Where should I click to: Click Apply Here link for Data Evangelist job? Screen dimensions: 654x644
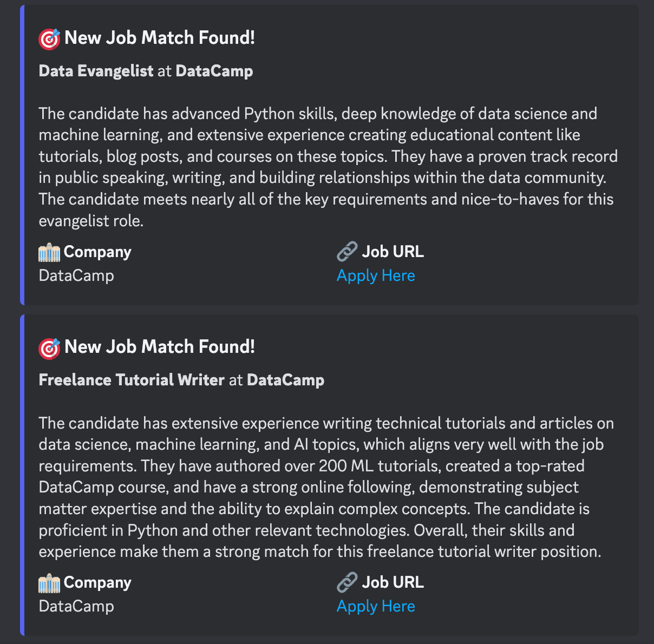(x=375, y=275)
